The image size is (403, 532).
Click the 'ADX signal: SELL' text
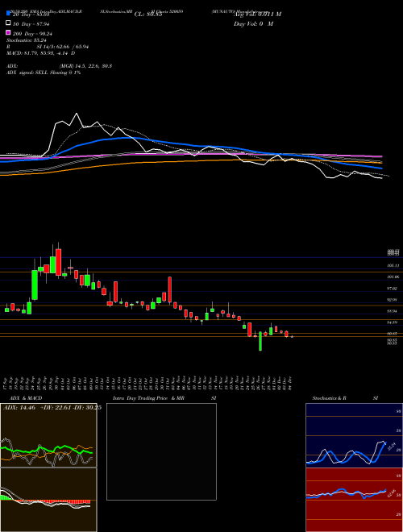point(27,73)
